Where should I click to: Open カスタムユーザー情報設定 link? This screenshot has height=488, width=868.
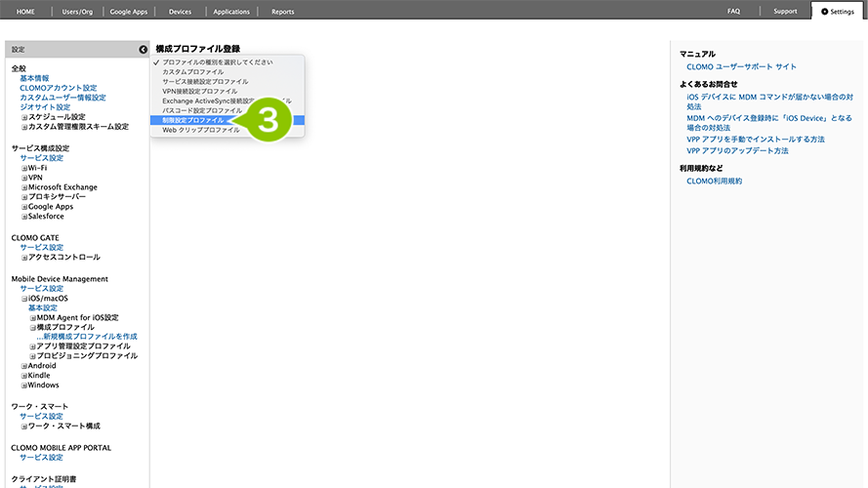[62, 98]
